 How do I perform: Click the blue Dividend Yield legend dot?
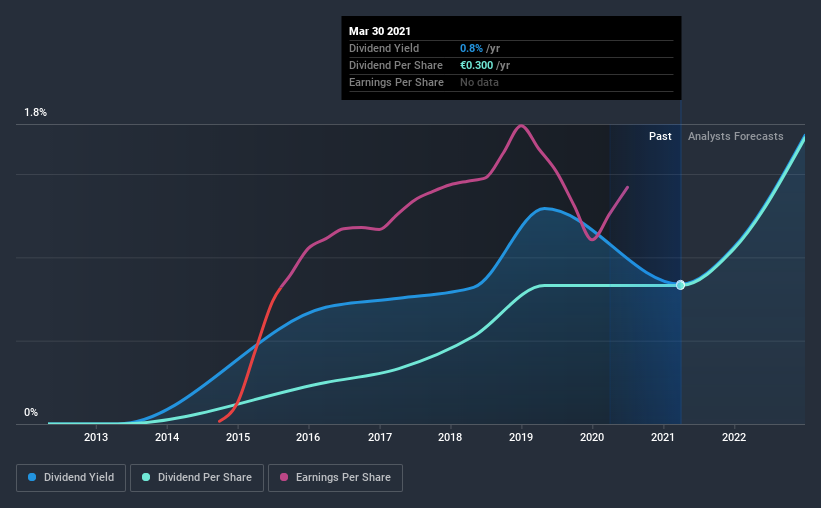[x=32, y=477]
